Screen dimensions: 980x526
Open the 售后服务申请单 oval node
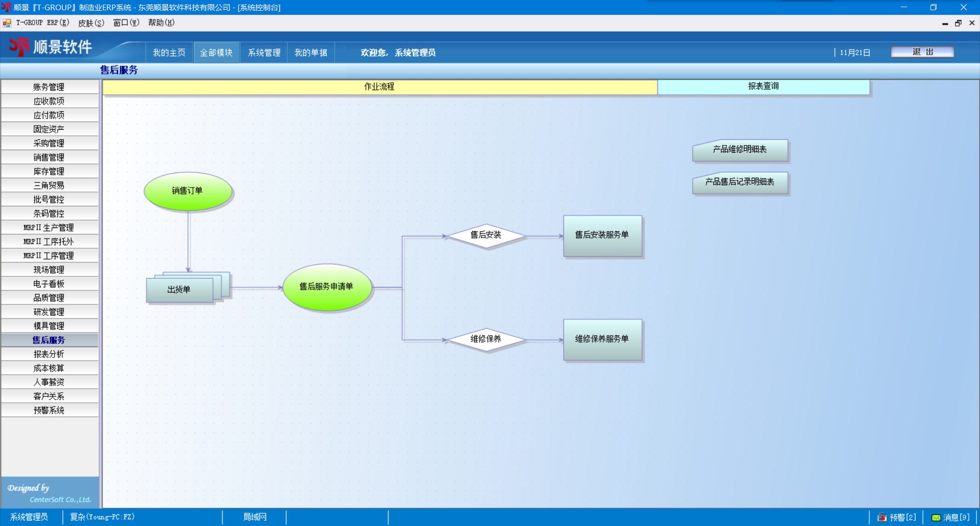[327, 287]
